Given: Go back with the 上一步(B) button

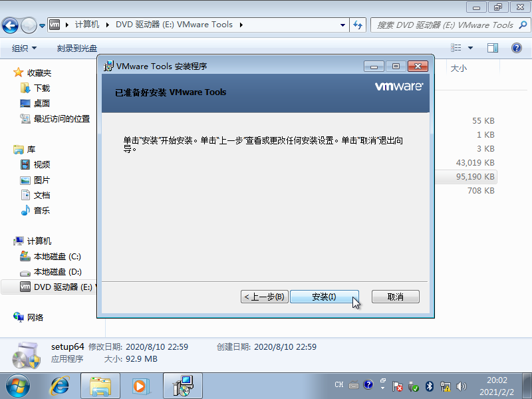Looking at the screenshot, I should point(265,297).
